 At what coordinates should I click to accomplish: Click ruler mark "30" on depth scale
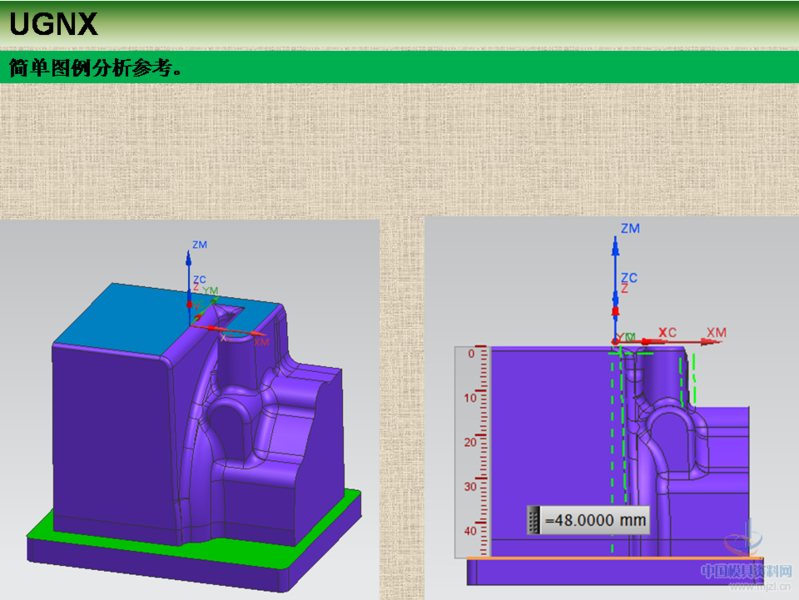pos(470,487)
